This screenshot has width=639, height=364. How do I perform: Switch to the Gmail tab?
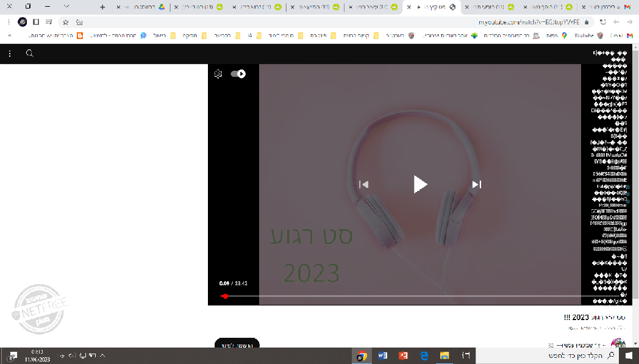click(608, 7)
